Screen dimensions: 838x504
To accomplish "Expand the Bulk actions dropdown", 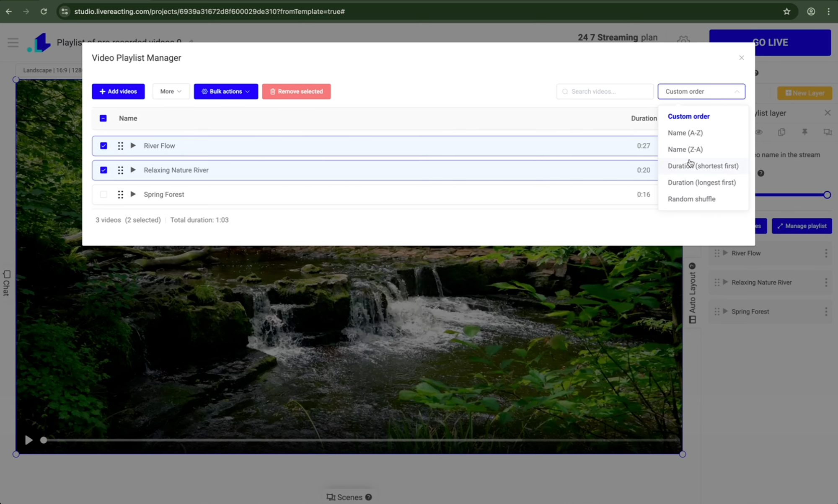I will pos(225,91).
